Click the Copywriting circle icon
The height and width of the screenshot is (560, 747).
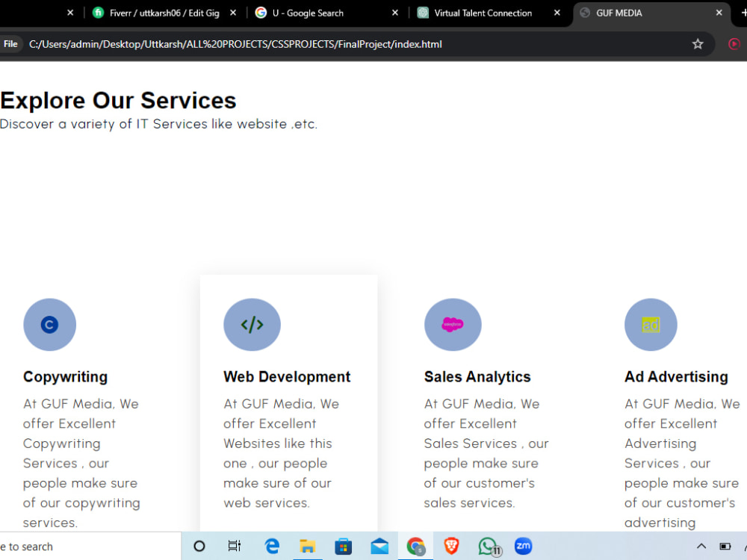49,325
